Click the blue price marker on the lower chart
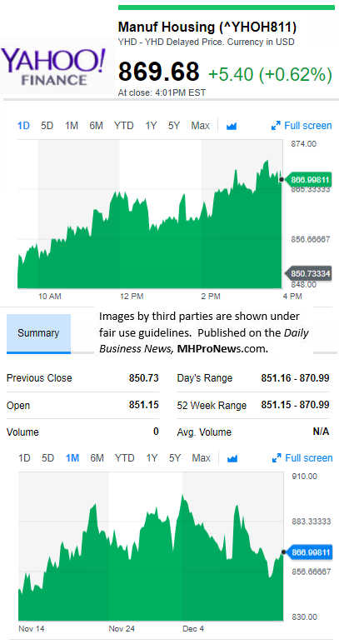Image resolution: width=339 pixels, height=644 pixels. (309, 552)
